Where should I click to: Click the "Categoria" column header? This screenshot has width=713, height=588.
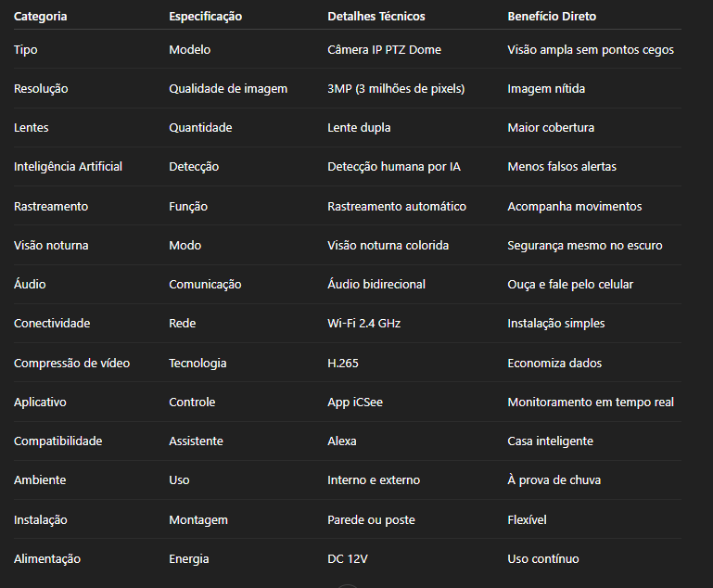[x=41, y=17]
